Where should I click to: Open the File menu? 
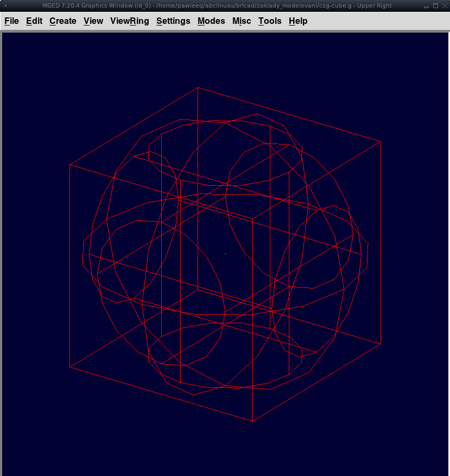click(x=11, y=21)
